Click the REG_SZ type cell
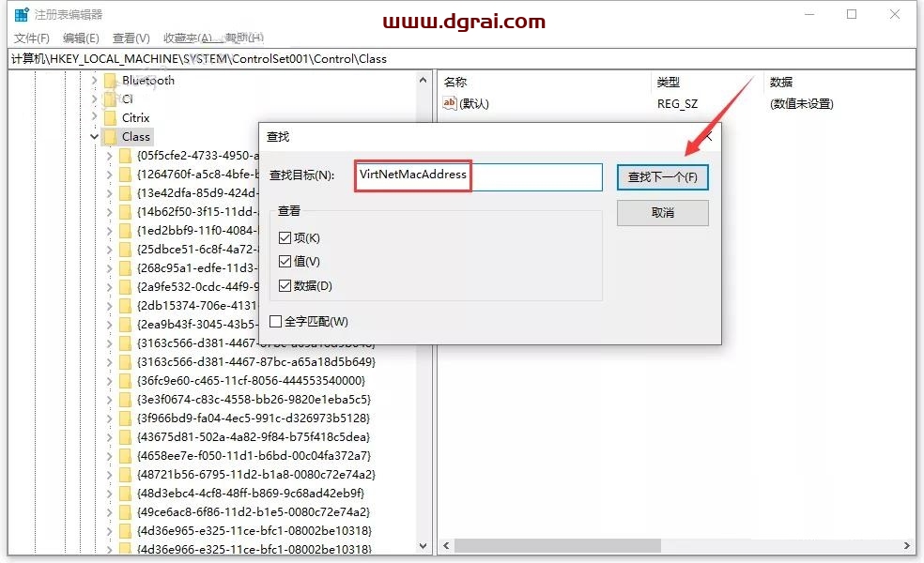The image size is (924, 563). [x=678, y=104]
